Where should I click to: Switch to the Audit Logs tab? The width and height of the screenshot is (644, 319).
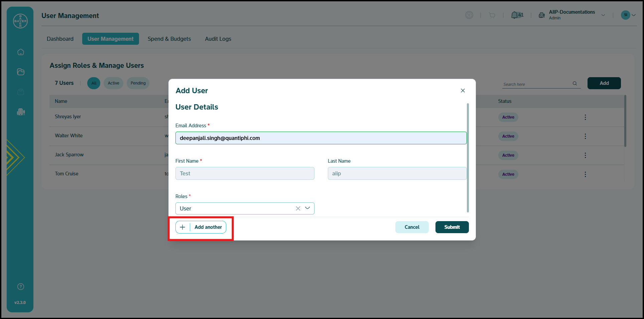218,39
